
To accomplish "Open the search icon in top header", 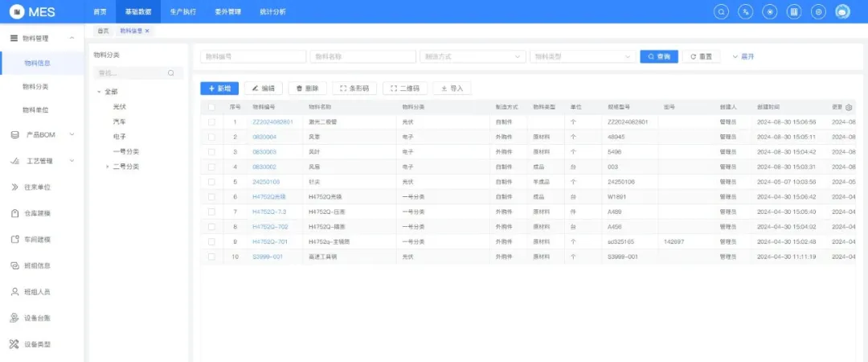I will (x=721, y=11).
